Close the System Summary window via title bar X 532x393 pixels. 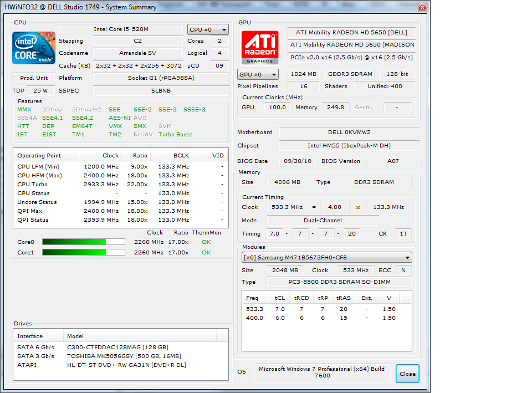(x=422, y=7)
